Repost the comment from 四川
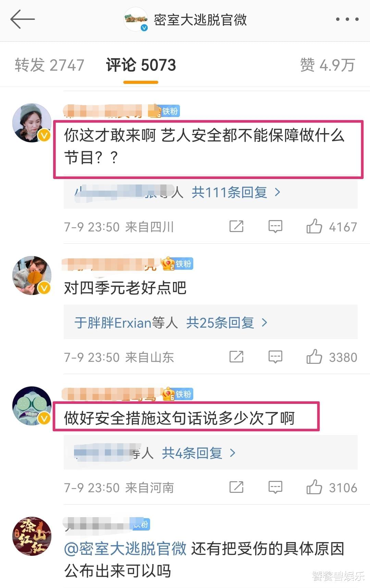This screenshot has height=588, width=370. pos(236,227)
